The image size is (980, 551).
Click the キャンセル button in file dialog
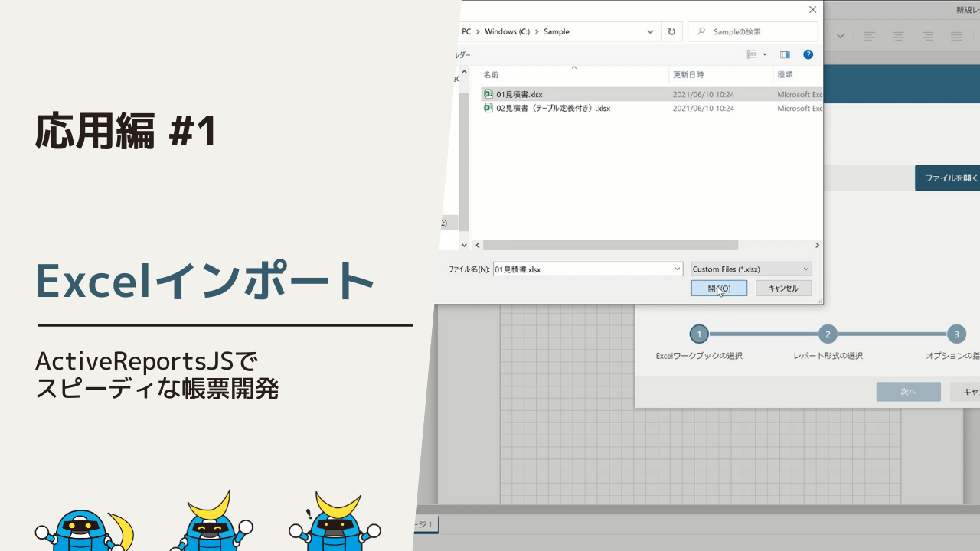783,289
